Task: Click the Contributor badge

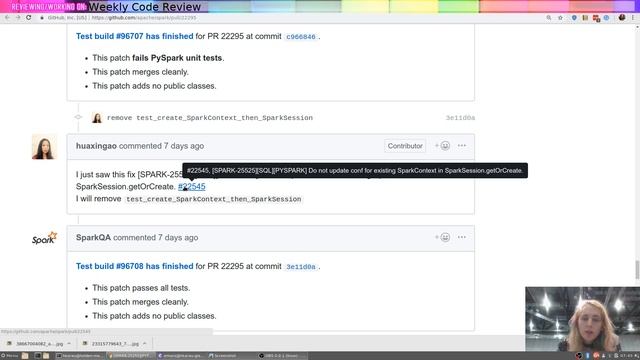Action: point(405,146)
